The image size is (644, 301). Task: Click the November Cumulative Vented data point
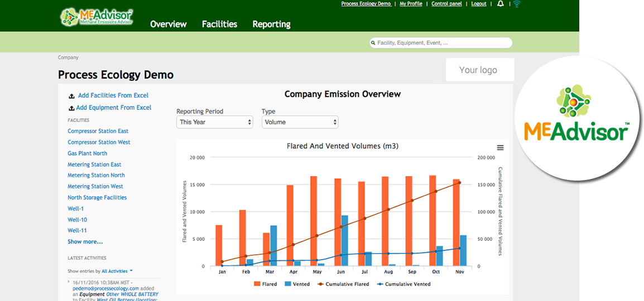pos(460,248)
